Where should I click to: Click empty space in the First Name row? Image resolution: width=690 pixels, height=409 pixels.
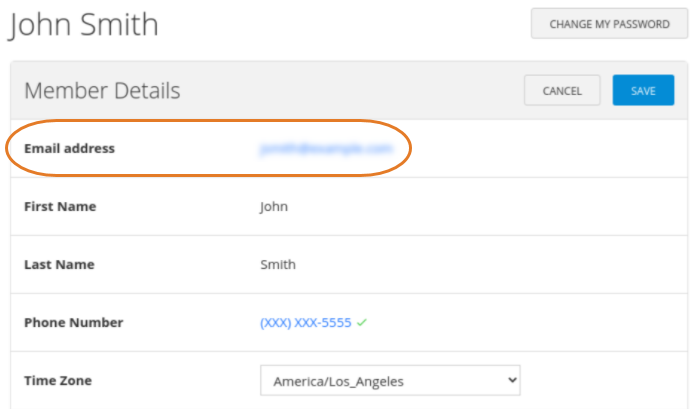[x=484, y=206]
